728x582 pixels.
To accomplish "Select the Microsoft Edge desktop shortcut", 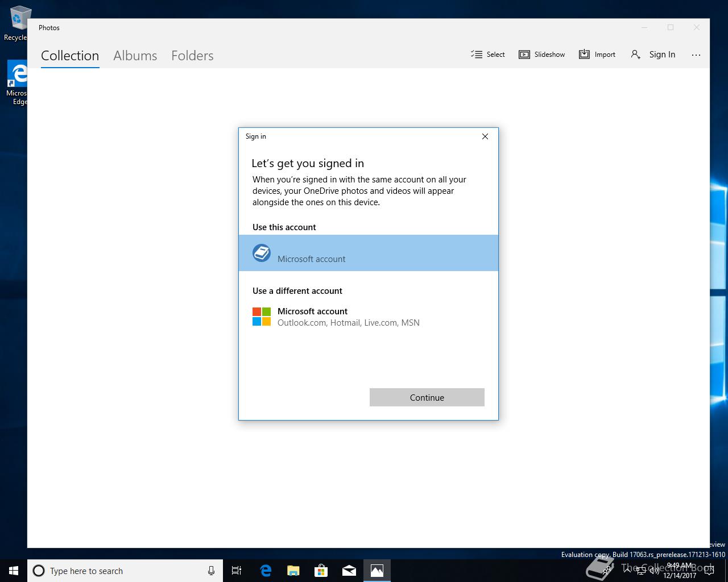I will (17, 83).
